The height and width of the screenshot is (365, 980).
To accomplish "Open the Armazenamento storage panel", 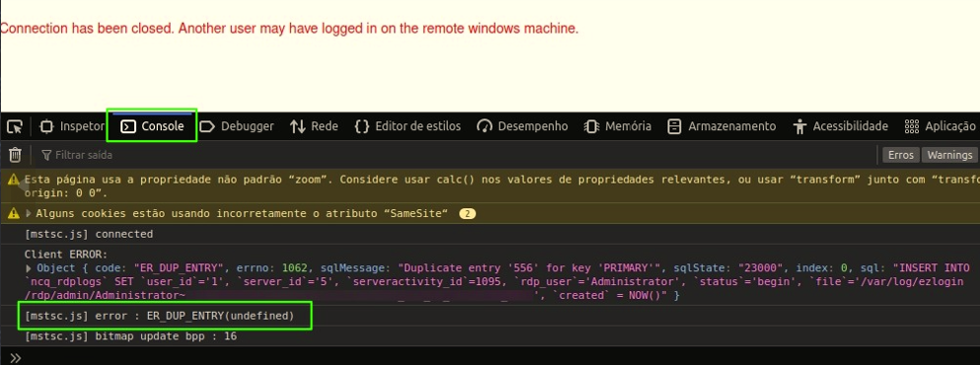I will pyautogui.click(x=721, y=126).
